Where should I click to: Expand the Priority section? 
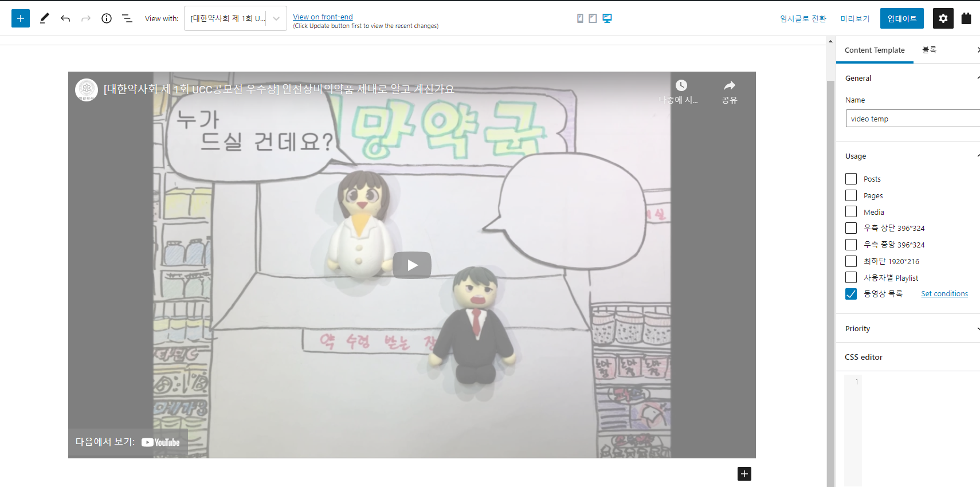908,328
